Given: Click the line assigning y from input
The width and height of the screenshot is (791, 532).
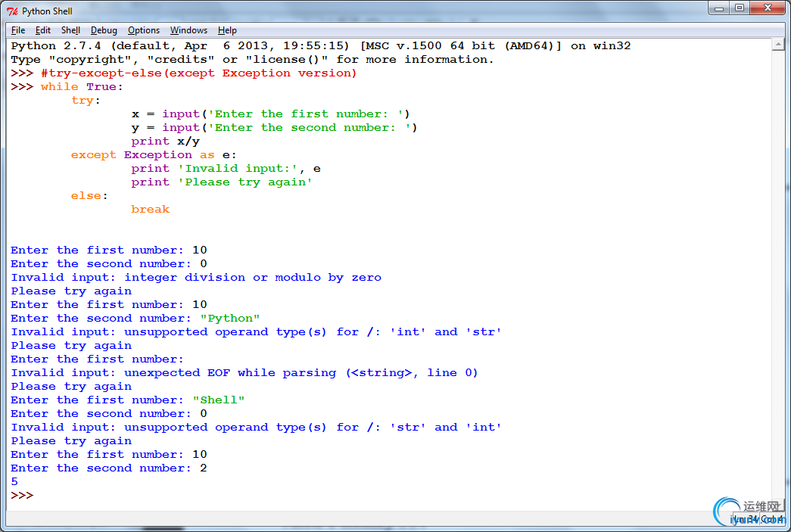Looking at the screenshot, I should click(x=275, y=128).
